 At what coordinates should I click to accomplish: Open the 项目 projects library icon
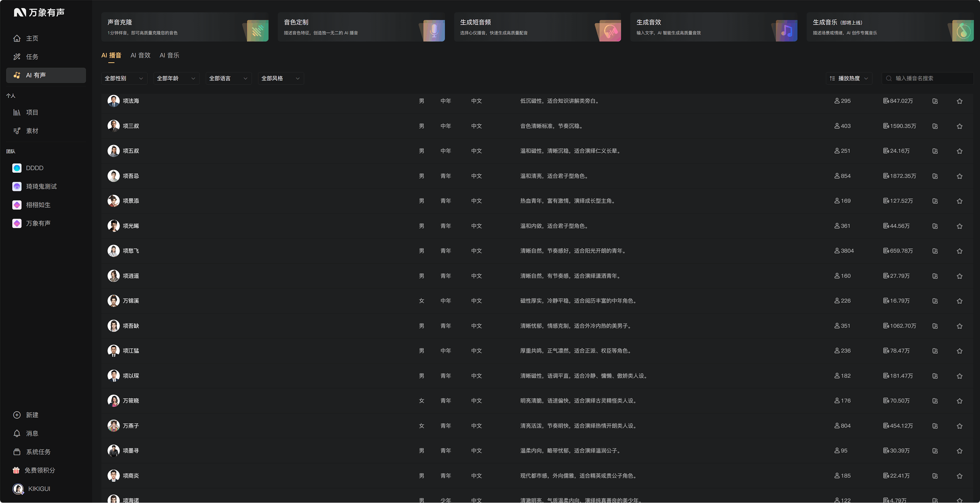pyautogui.click(x=17, y=112)
